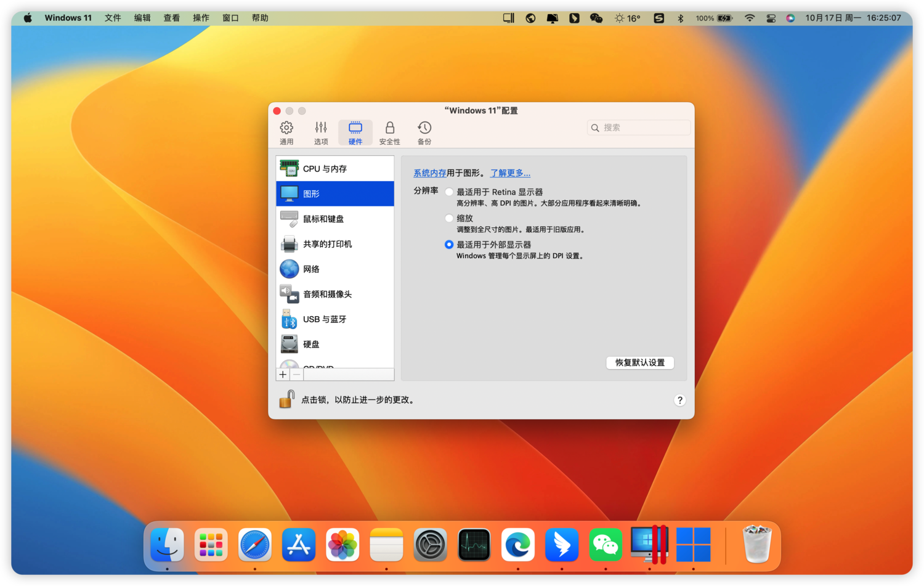Open the 通用 (General) settings tab

pos(286,132)
